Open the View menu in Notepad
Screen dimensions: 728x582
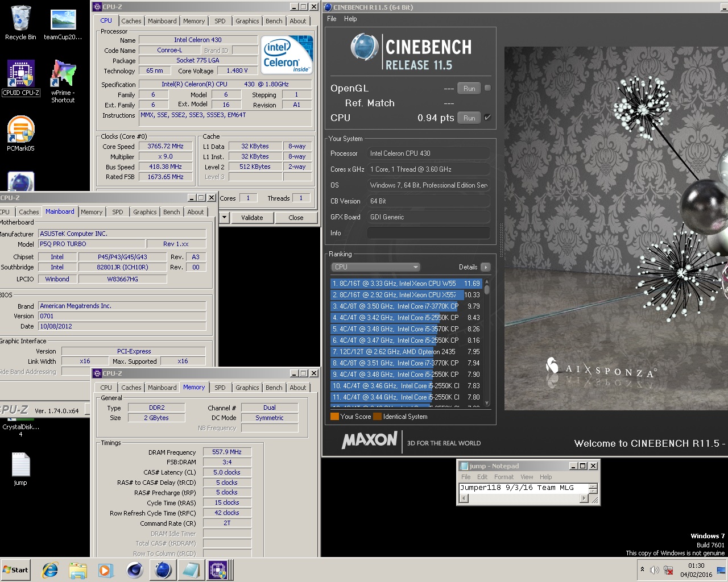[x=527, y=477]
